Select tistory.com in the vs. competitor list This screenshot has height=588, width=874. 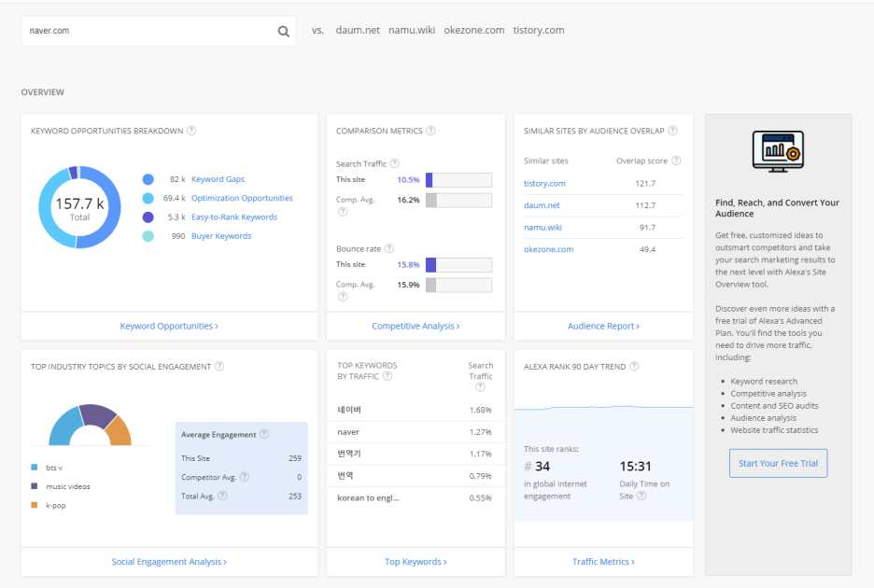pos(539,30)
